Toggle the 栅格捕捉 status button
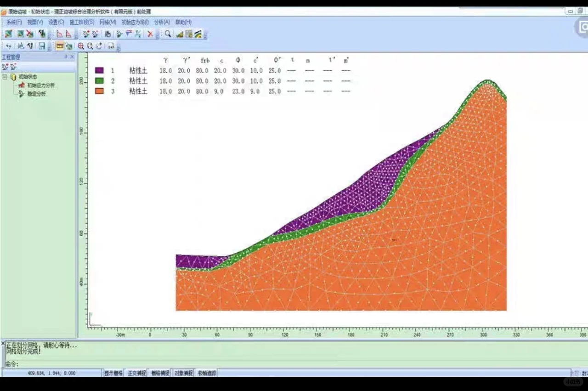 click(160, 373)
